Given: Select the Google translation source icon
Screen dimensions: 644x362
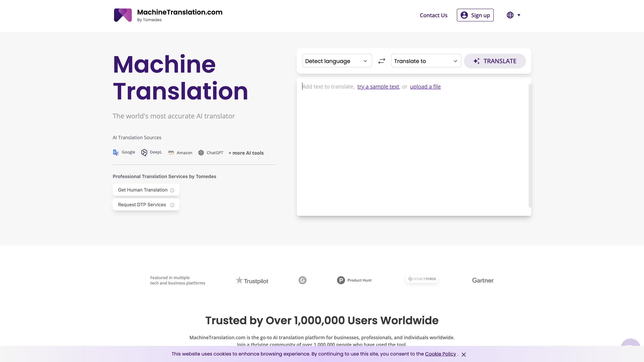Looking at the screenshot, I should [x=116, y=152].
